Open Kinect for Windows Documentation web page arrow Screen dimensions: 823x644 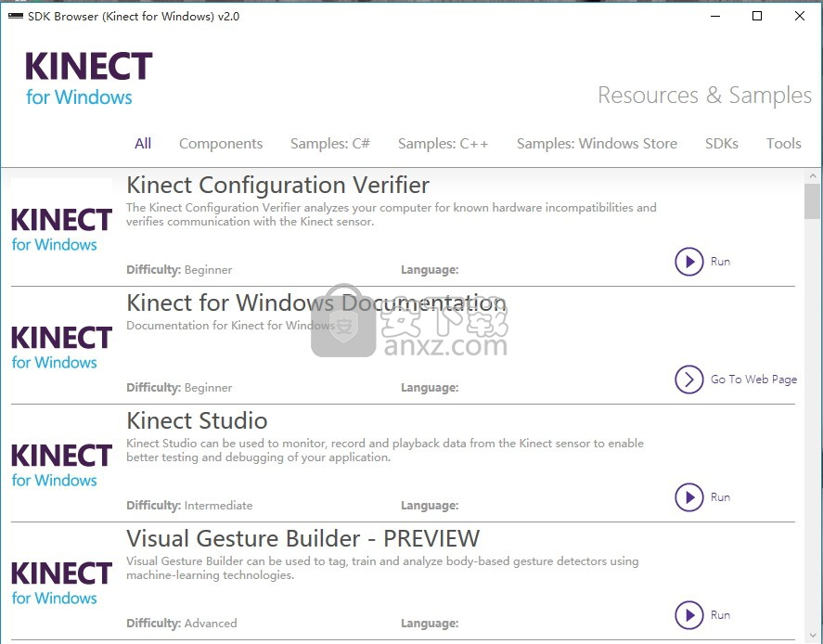[688, 380]
